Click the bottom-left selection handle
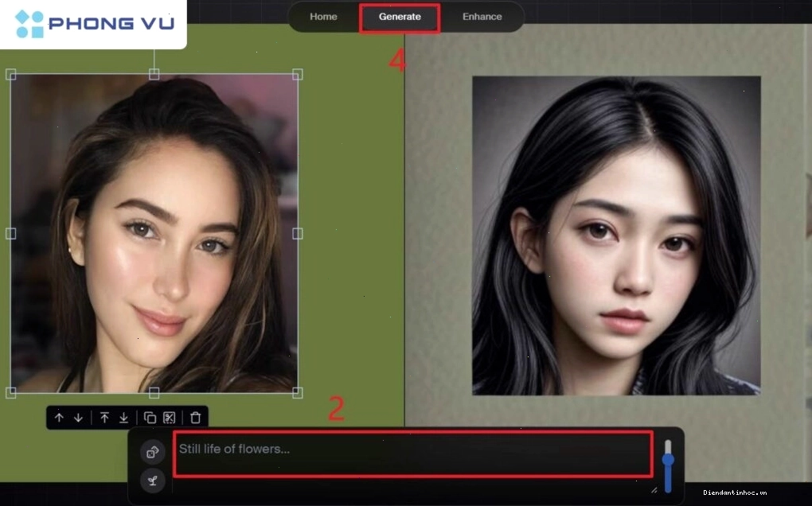The width and height of the screenshot is (812, 506). (11, 393)
